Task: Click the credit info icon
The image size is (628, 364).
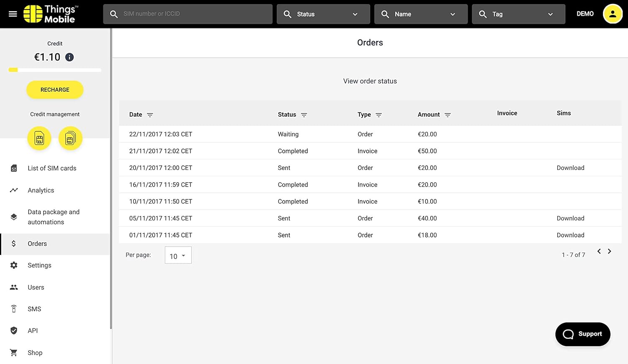Action: 69,57
